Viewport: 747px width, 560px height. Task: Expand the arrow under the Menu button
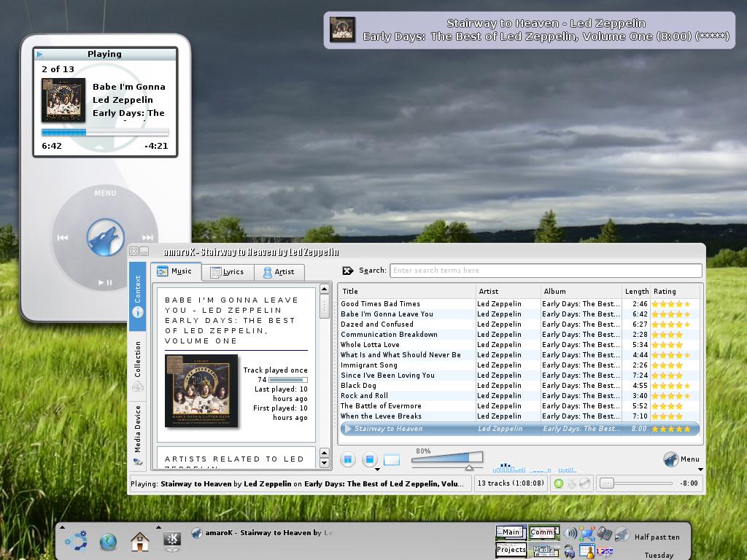701,470
